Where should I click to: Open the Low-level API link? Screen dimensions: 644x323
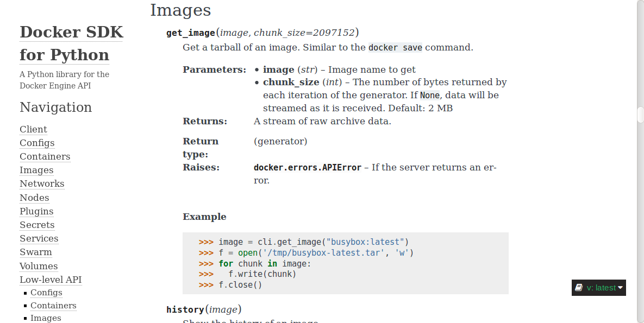tap(51, 280)
